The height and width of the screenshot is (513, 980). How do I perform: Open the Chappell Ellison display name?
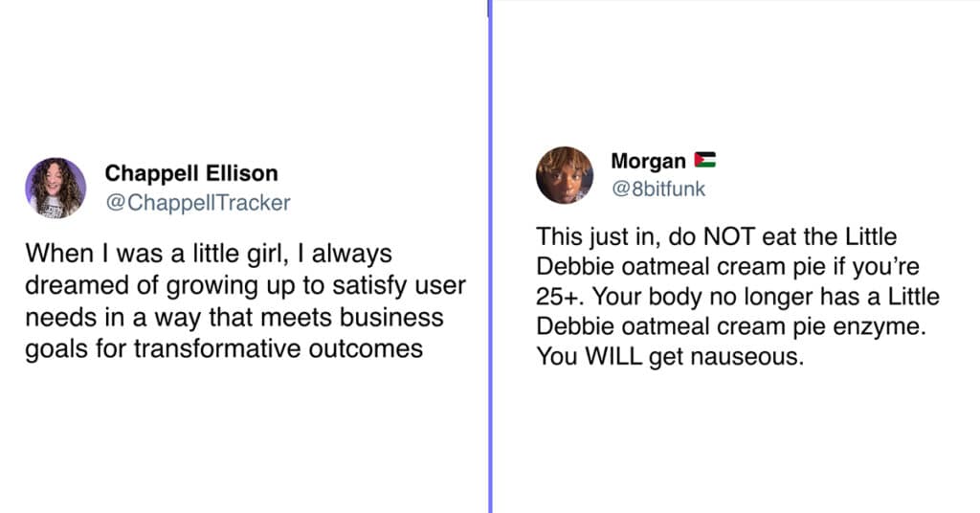point(191,173)
